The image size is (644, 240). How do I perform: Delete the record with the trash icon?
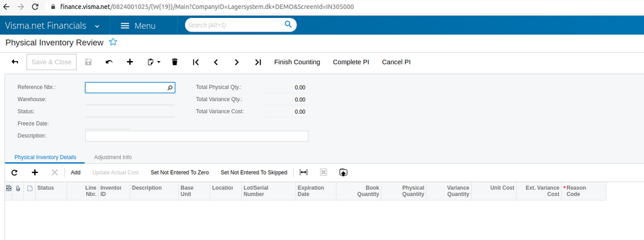175,62
